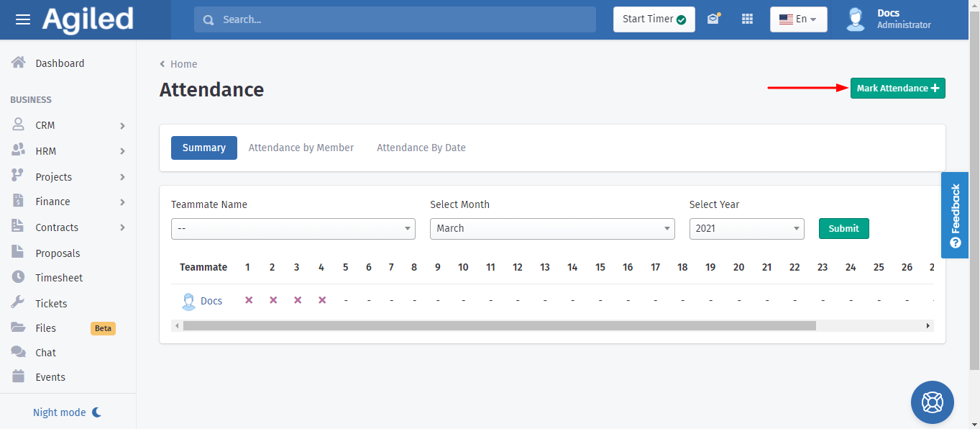980x429 pixels.
Task: Click the Tickets wrench icon
Action: pos(19,303)
